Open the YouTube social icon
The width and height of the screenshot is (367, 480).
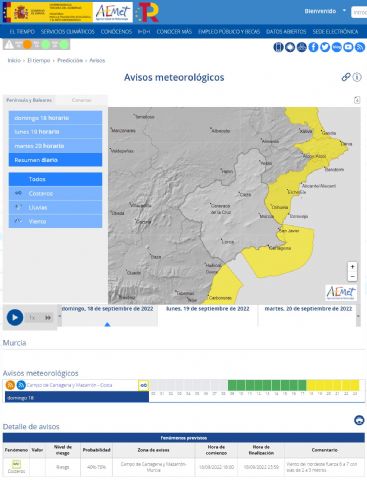tap(348, 47)
